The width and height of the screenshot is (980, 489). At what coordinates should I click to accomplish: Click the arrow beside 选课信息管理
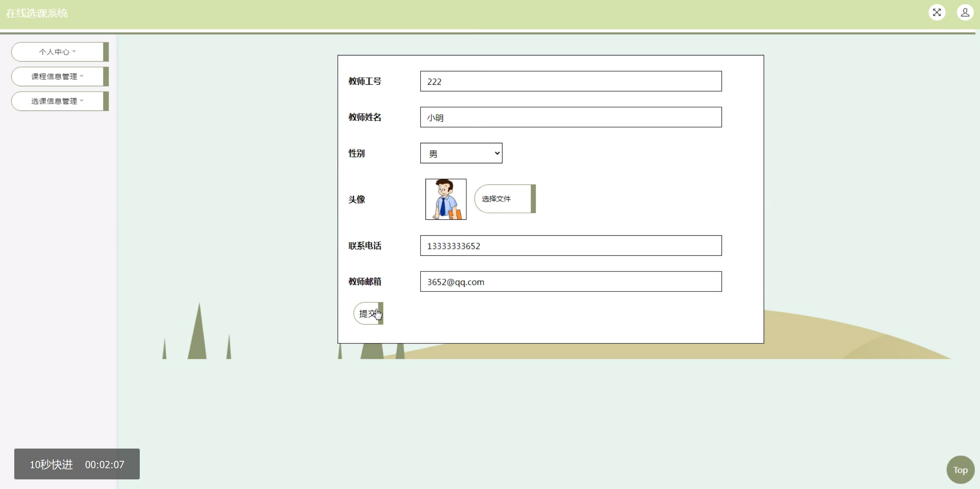tap(82, 100)
